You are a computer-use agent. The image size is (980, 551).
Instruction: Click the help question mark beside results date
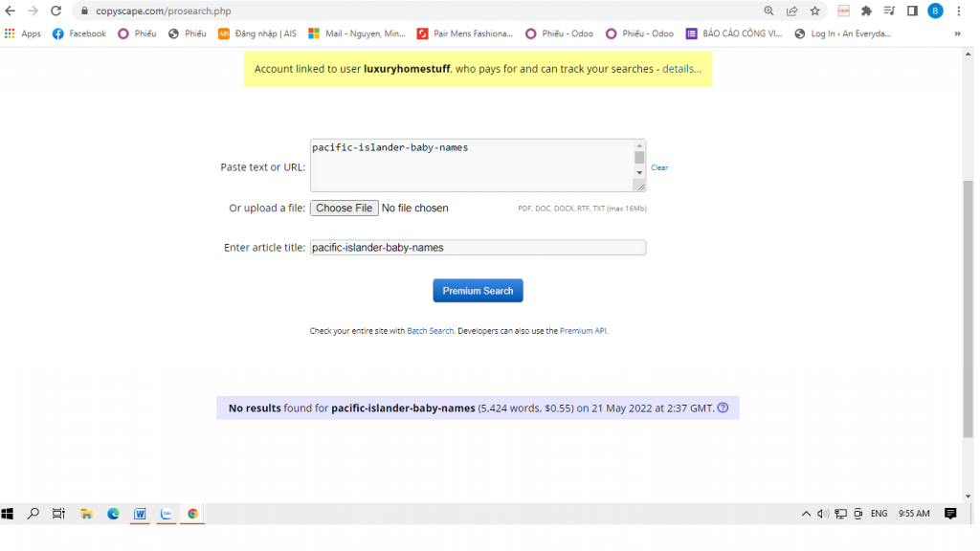[723, 408]
